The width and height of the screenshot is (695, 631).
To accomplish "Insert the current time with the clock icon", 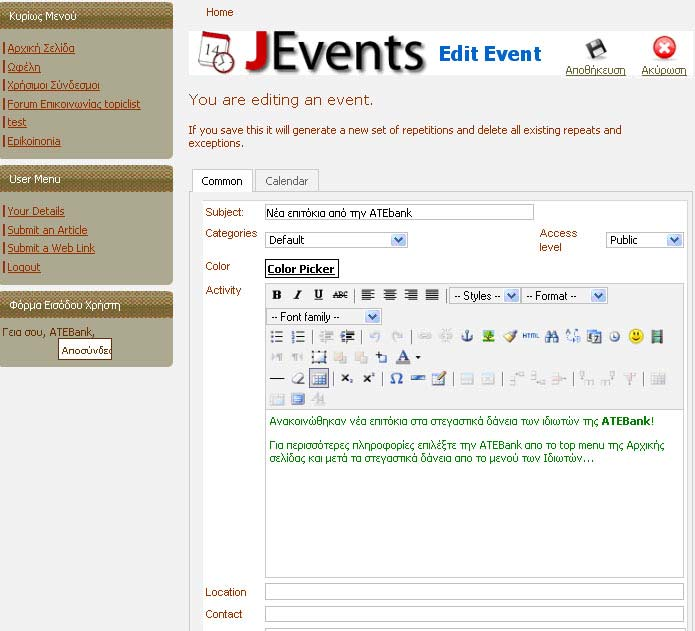I will click(615, 336).
